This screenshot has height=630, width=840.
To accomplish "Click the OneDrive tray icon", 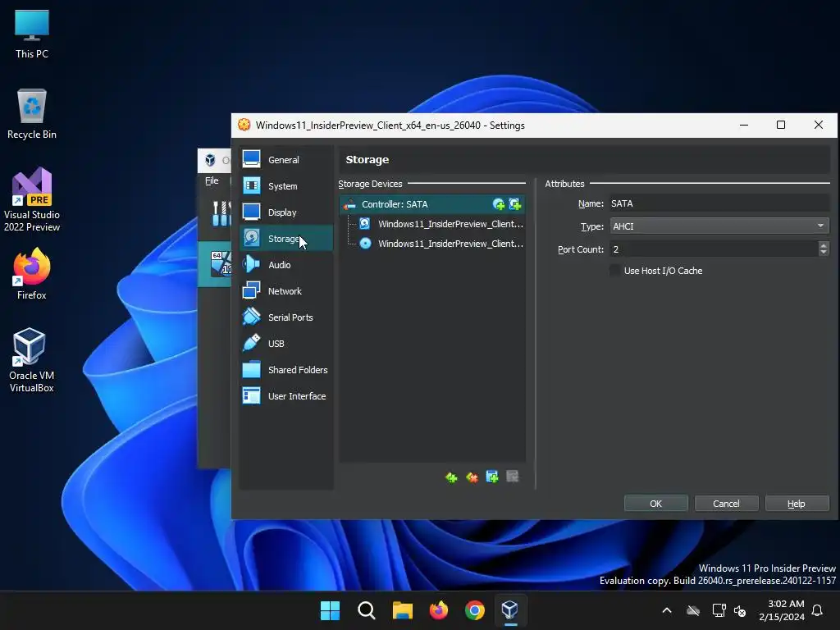I will 693,610.
